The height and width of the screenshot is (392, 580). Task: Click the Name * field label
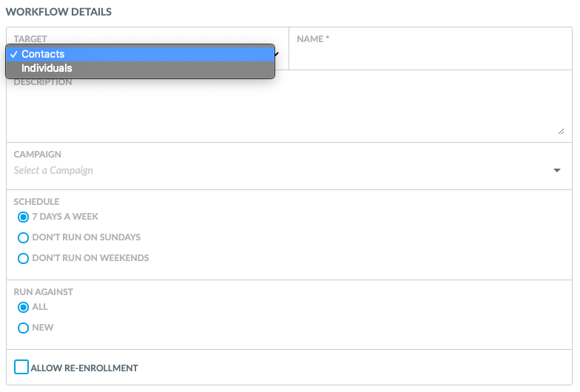click(x=313, y=38)
